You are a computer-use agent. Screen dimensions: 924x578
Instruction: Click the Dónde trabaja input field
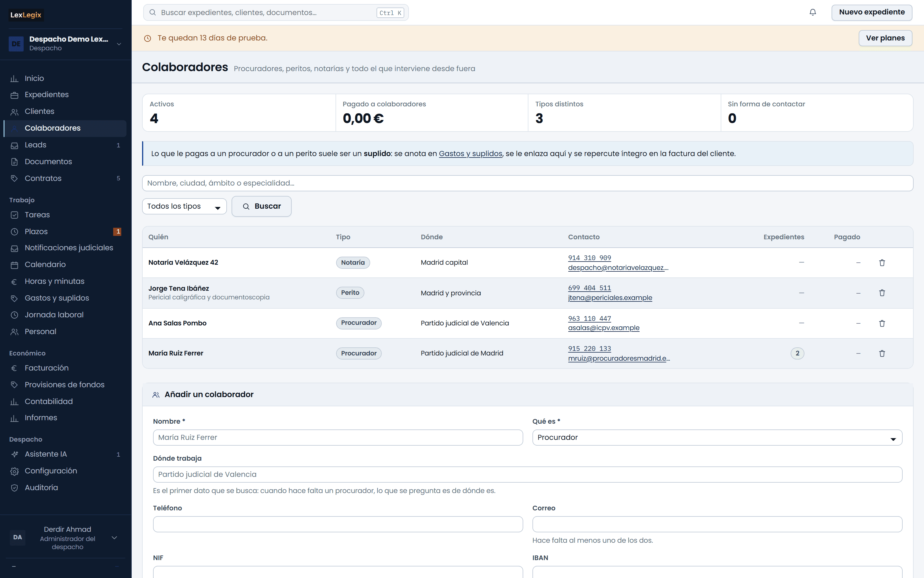[528, 475]
